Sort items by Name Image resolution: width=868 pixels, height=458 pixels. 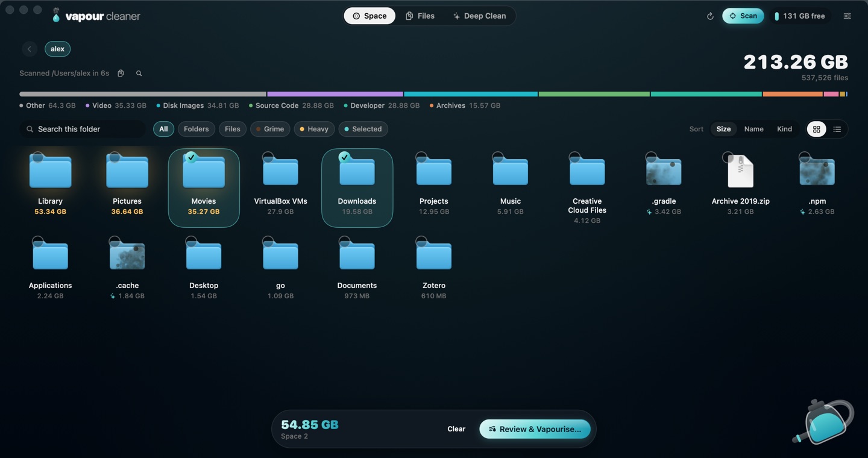coord(753,129)
